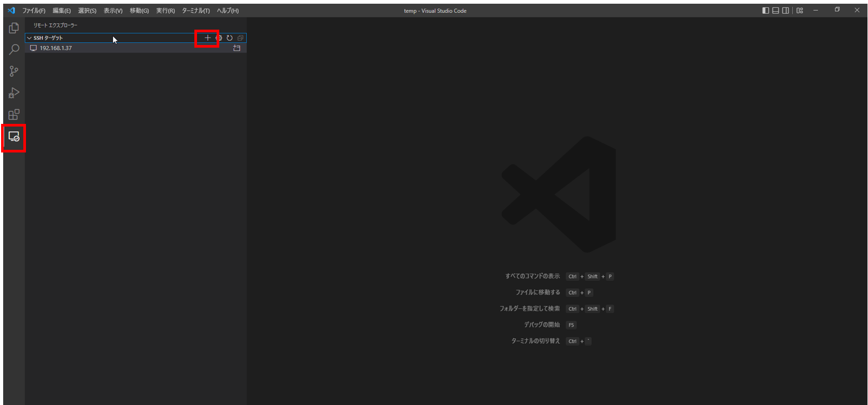Click the F5 key label
The height and width of the screenshot is (405, 868).
coord(571,325)
